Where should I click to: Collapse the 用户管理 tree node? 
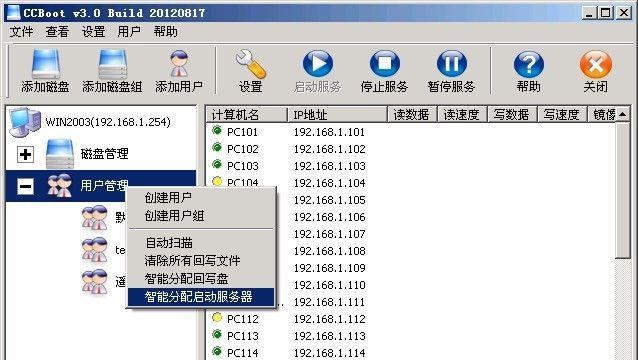(x=25, y=186)
